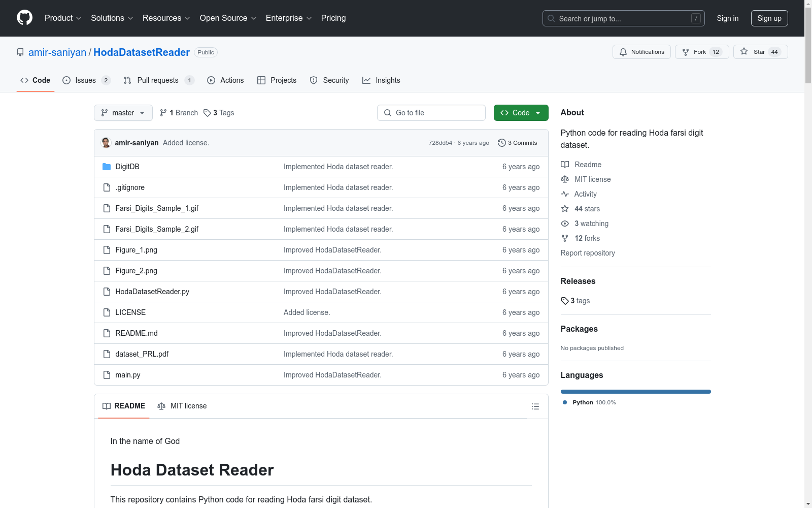Open the green Code dropdown
Screen dimensions: 812x508
(521, 113)
